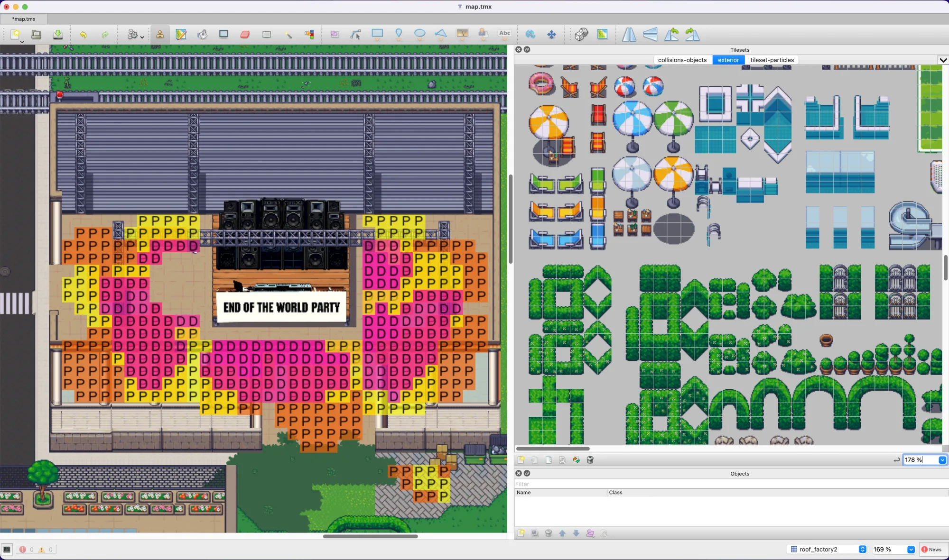Rotate the stamp counterclockwise
This screenshot has height=560, width=949.
(672, 34)
